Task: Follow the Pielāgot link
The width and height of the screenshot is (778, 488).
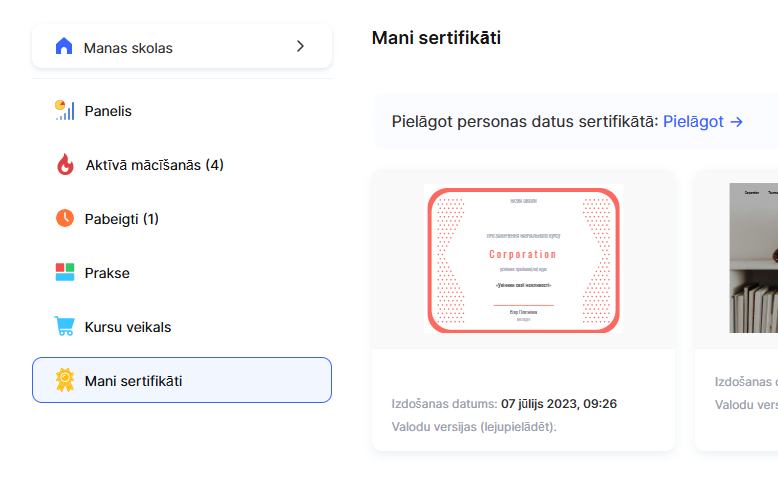Action: [693, 121]
